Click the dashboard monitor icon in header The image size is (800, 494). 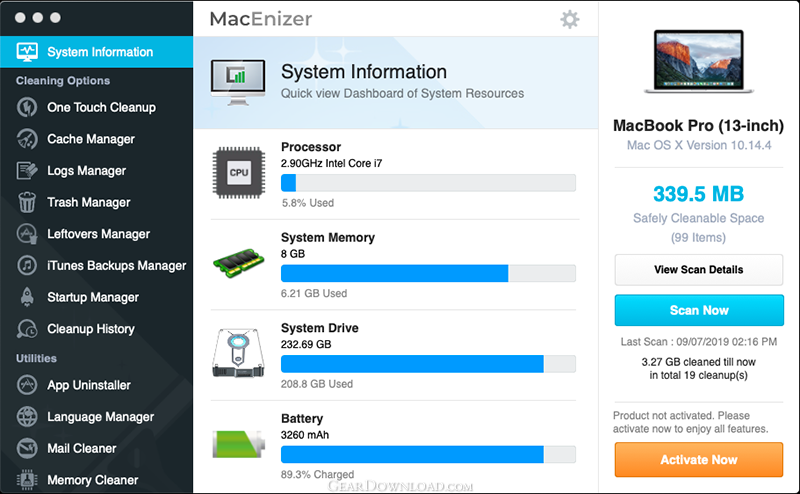click(238, 82)
